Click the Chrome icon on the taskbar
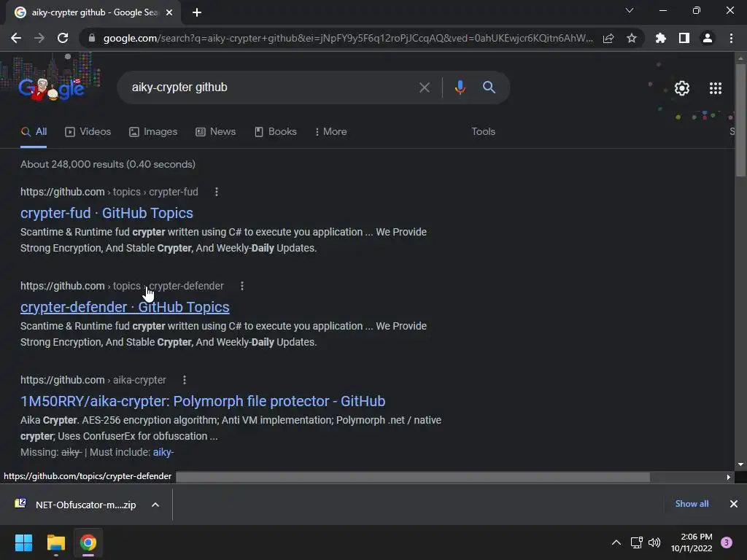Screen dimensions: 747x560 point(88,542)
